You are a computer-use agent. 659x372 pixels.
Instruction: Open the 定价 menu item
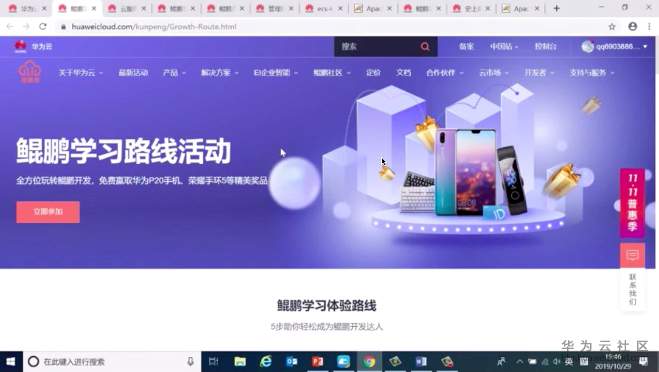coord(373,73)
